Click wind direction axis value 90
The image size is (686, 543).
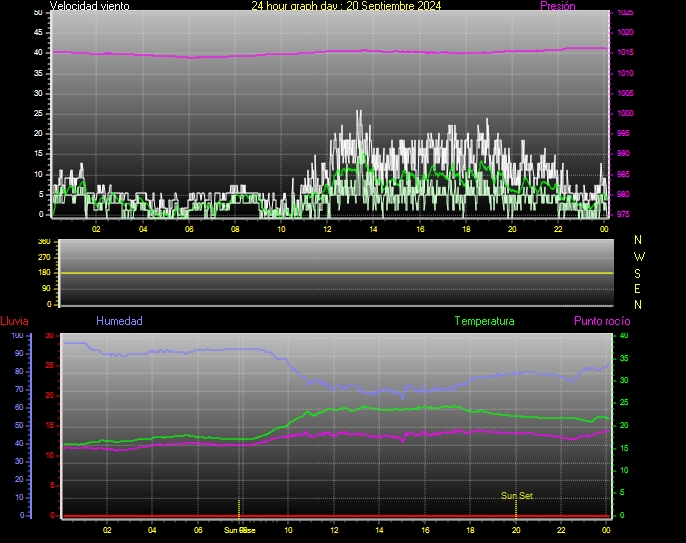pyautogui.click(x=46, y=288)
